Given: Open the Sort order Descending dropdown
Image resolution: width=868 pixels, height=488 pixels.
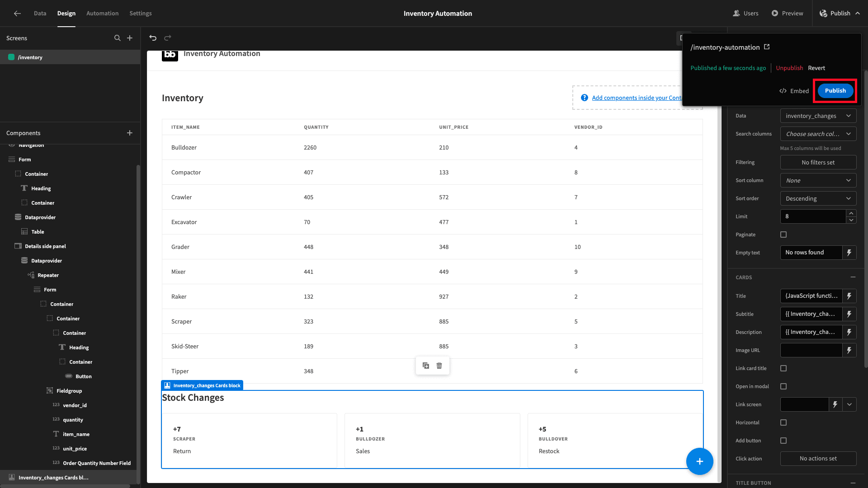Looking at the screenshot, I should tap(818, 198).
